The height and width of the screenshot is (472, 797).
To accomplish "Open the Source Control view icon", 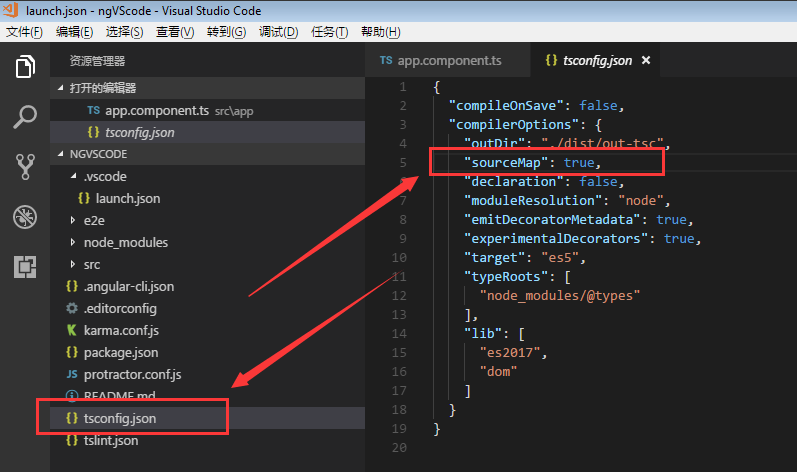I will click(25, 167).
